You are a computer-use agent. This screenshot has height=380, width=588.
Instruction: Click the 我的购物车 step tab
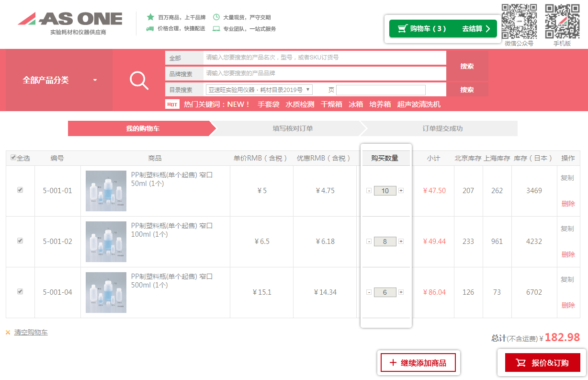coord(142,128)
